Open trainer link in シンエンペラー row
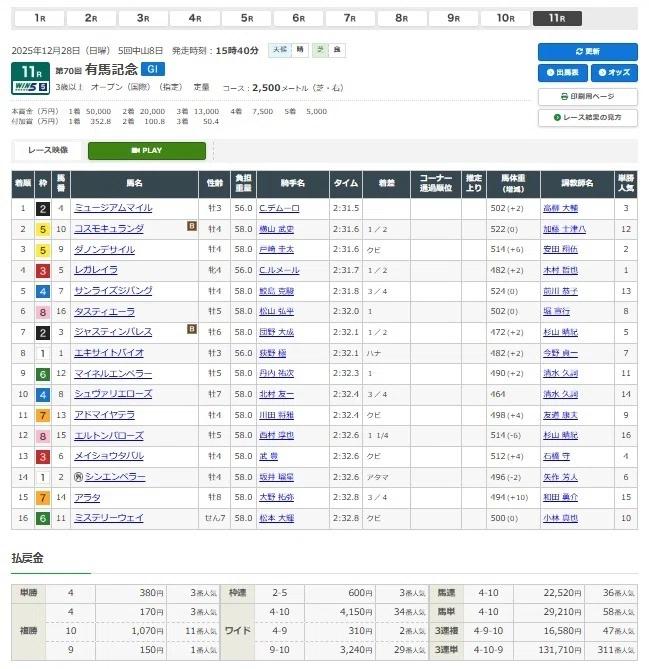The height and width of the screenshot is (669, 649). pos(561,477)
